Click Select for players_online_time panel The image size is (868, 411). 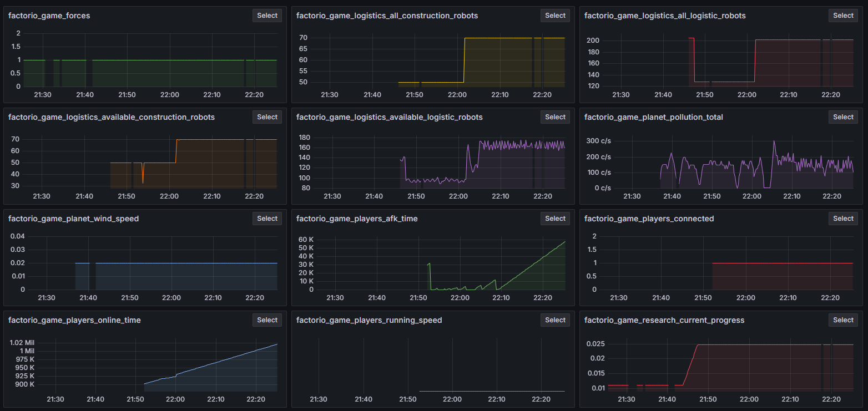pos(267,320)
